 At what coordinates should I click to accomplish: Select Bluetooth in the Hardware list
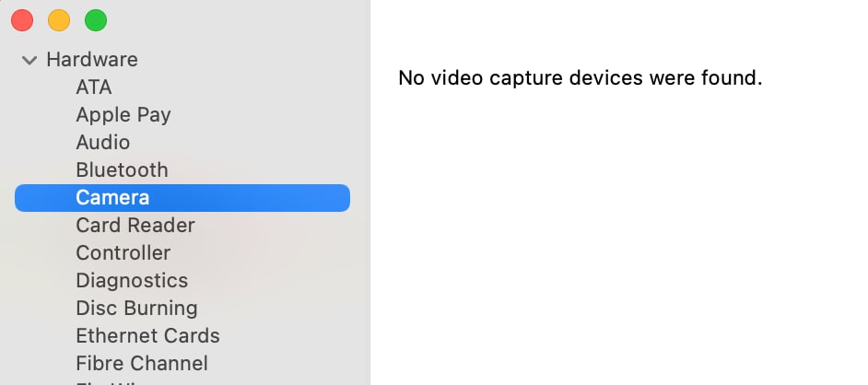click(x=122, y=170)
